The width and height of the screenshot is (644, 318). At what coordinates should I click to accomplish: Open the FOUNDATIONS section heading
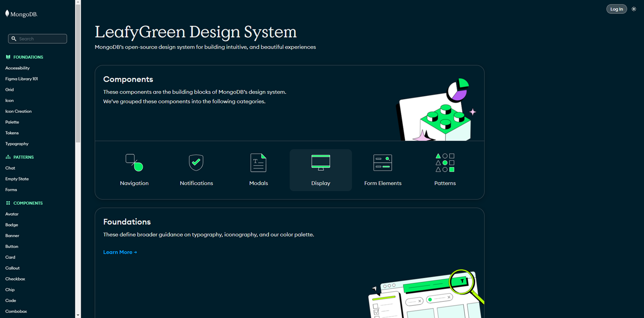tap(28, 57)
